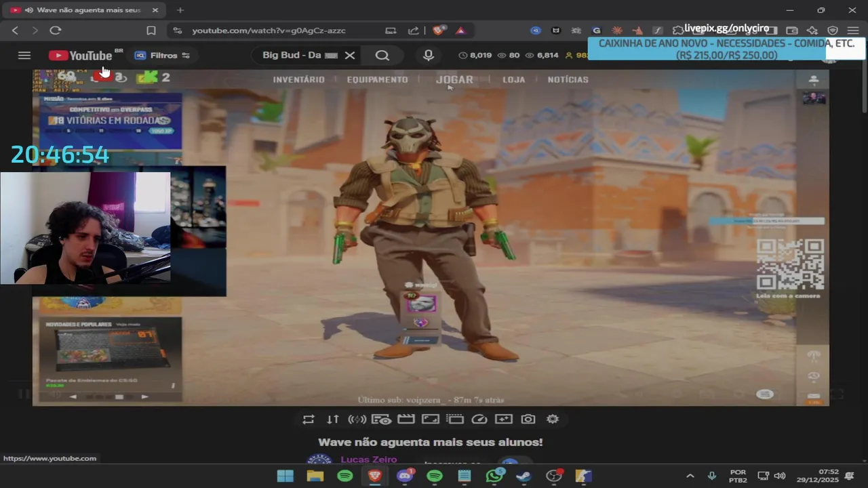Open enhancer settings gear icon
This screenshot has height=488, width=868.
click(x=553, y=420)
